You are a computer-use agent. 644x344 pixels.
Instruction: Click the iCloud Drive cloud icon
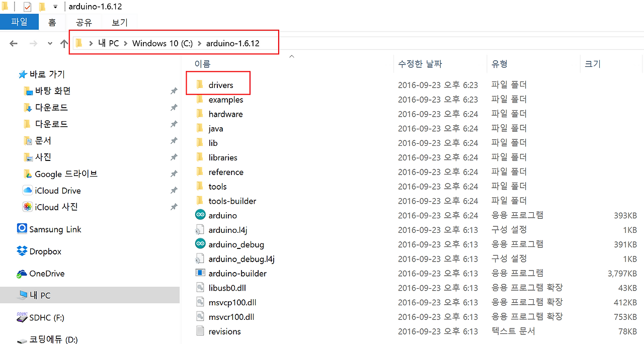tap(28, 191)
